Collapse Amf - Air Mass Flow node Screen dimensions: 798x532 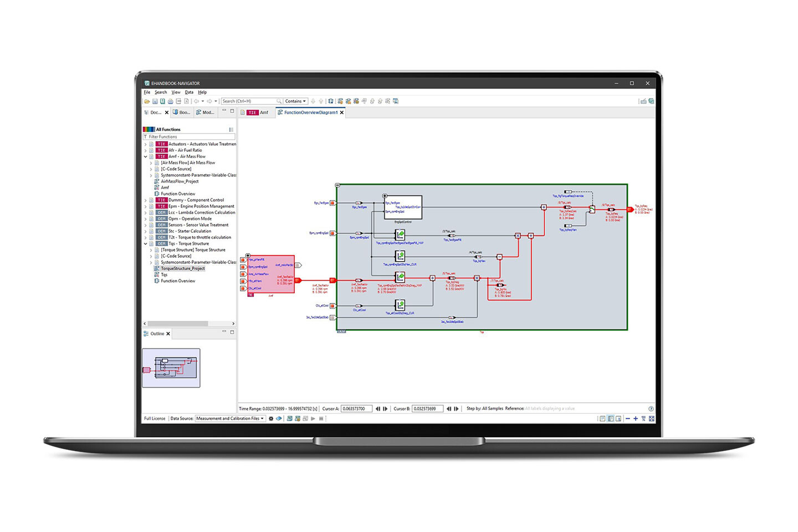click(x=146, y=157)
